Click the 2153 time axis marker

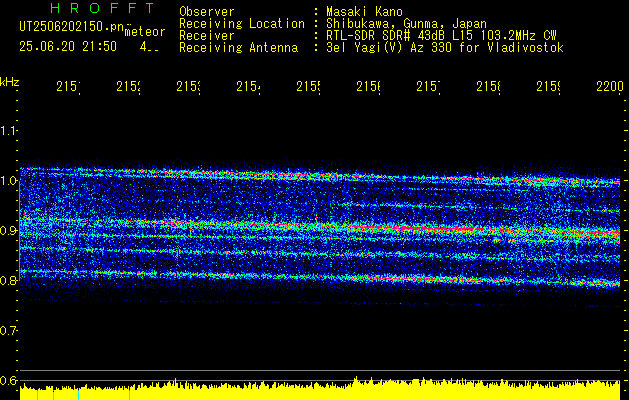pyautogui.click(x=189, y=87)
